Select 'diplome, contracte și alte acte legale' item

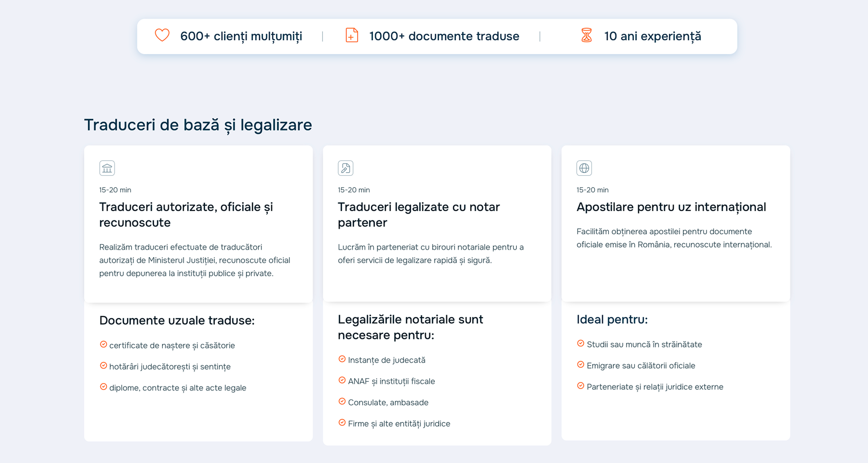[x=178, y=388]
